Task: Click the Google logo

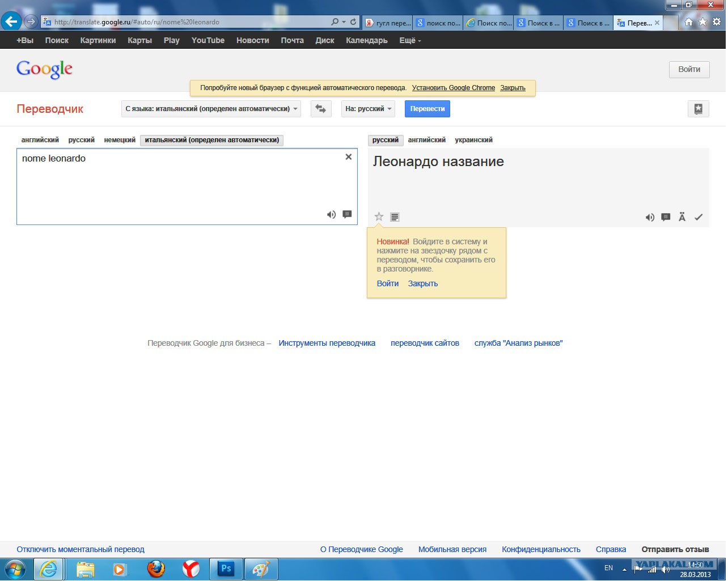Action: (44, 69)
